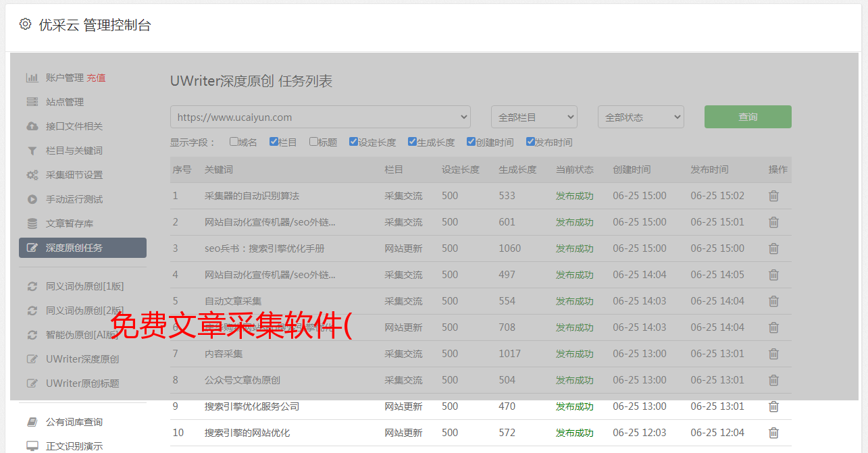Click the edit icon for UWriter深度原创
The height and width of the screenshot is (453, 868).
pos(32,359)
